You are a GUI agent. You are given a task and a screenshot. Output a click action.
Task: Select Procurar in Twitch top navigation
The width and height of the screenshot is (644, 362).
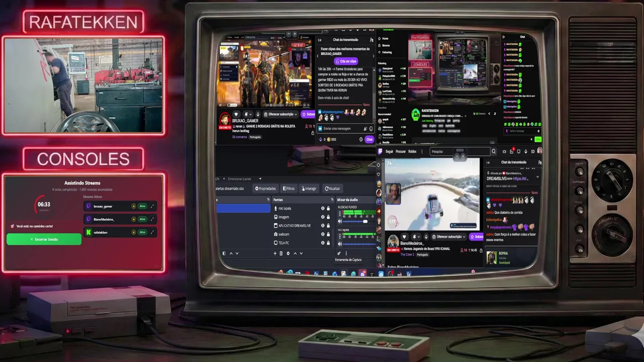[x=400, y=151]
